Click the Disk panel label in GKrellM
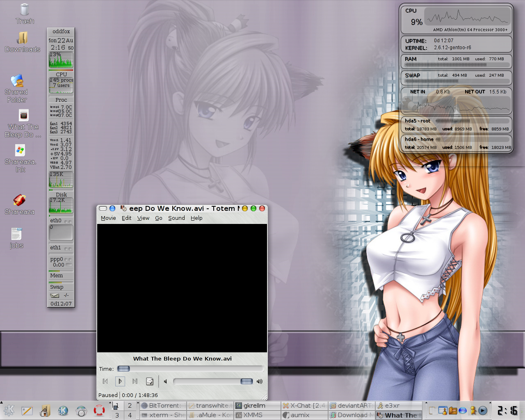Image resolution: width=525 pixels, height=420 pixels. (x=61, y=194)
